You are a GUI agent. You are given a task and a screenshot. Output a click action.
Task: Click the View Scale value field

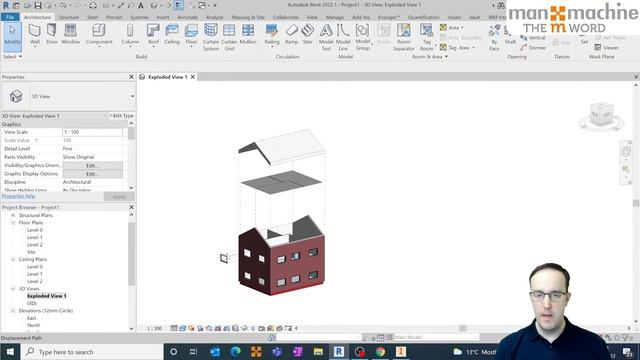[92, 132]
